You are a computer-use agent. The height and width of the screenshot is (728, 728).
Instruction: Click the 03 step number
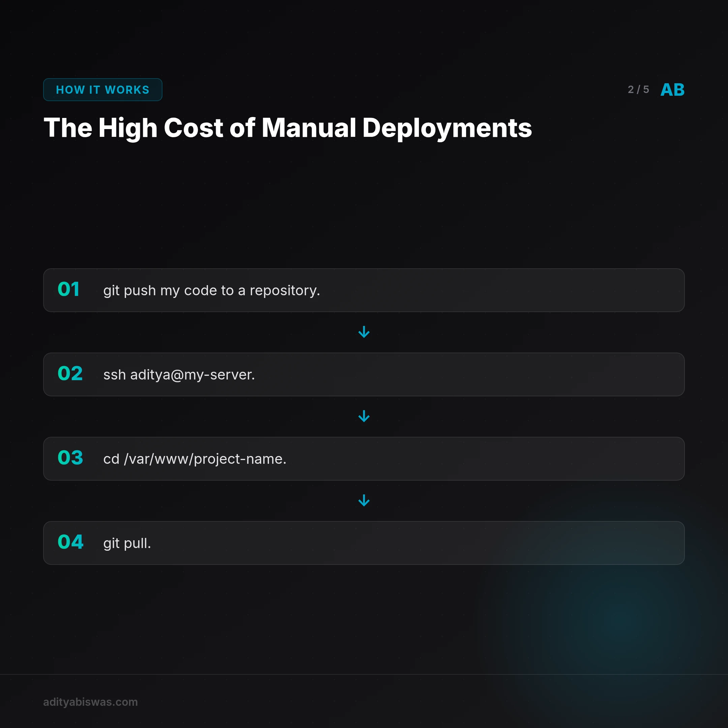[x=70, y=458]
